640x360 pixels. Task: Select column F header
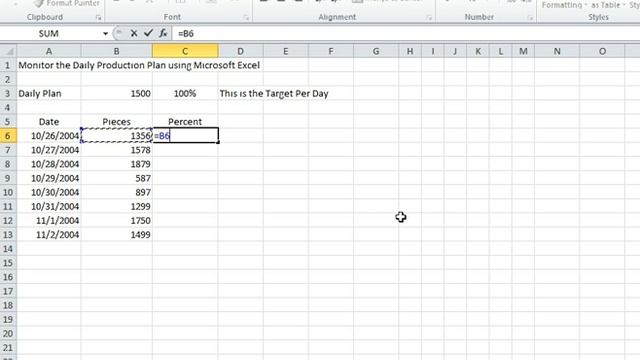click(x=331, y=51)
